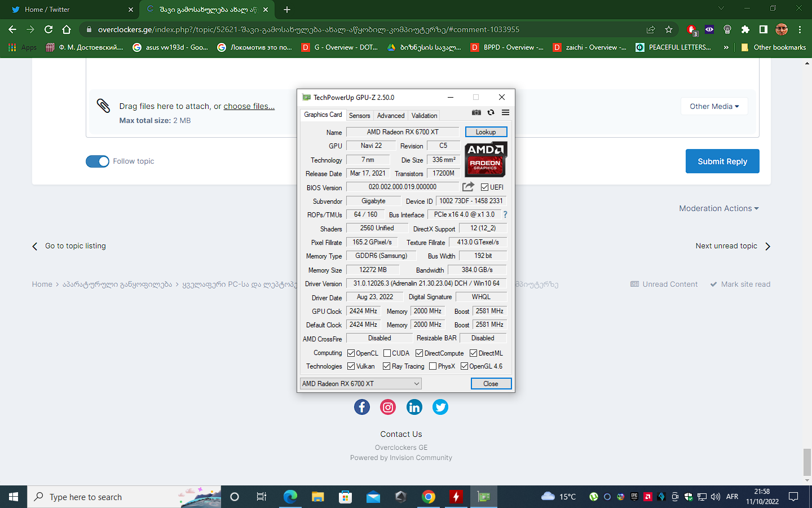Switch to the Validation tab

424,116
